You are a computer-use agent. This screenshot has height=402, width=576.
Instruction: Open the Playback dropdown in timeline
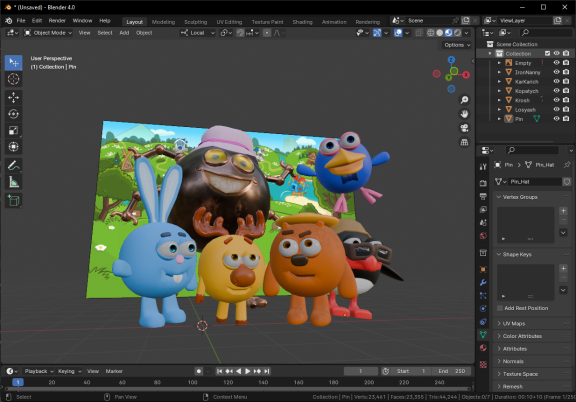click(39, 371)
